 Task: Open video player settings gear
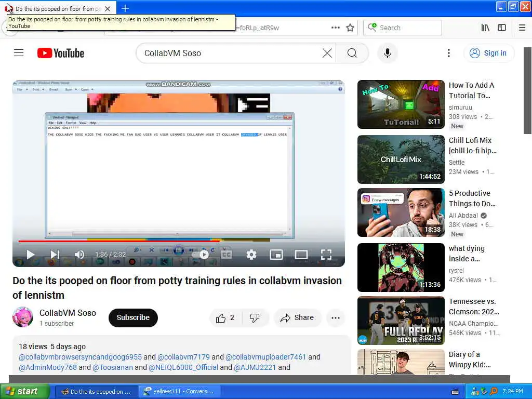(x=251, y=255)
